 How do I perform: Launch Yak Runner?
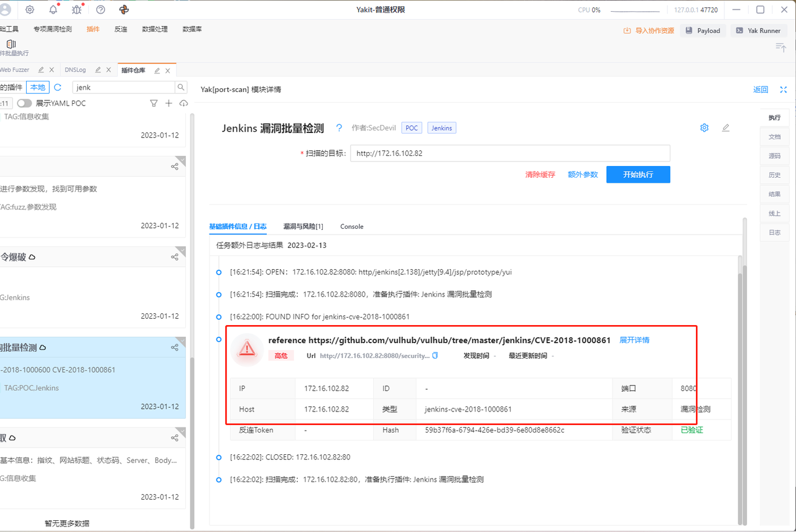tap(758, 30)
